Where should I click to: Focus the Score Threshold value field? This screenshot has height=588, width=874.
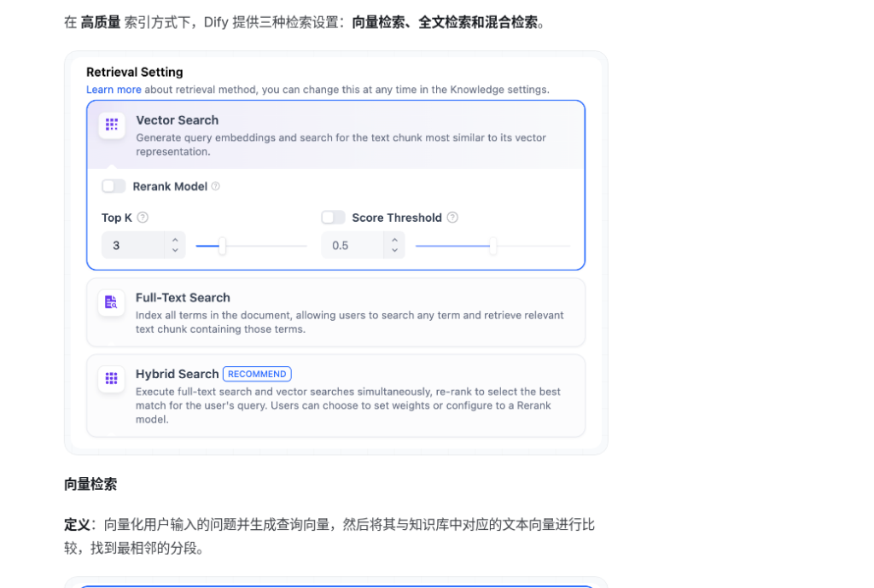click(353, 245)
